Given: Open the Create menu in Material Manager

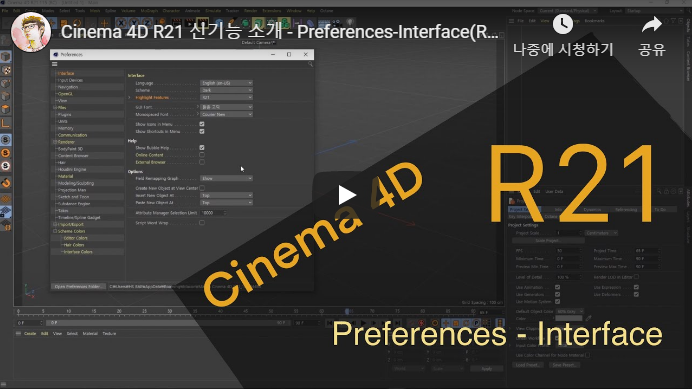Looking at the screenshot, I should [x=30, y=333].
